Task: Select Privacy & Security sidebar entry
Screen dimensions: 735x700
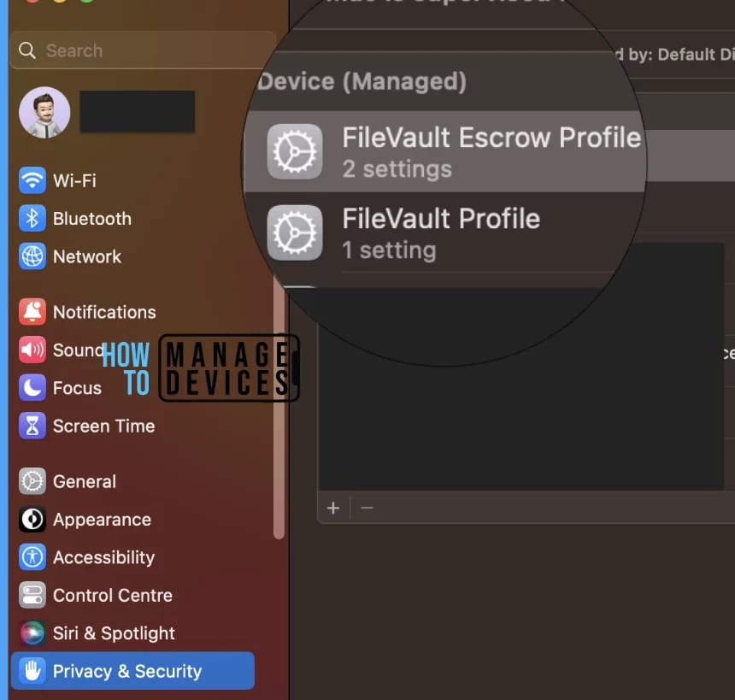Action: [132, 671]
